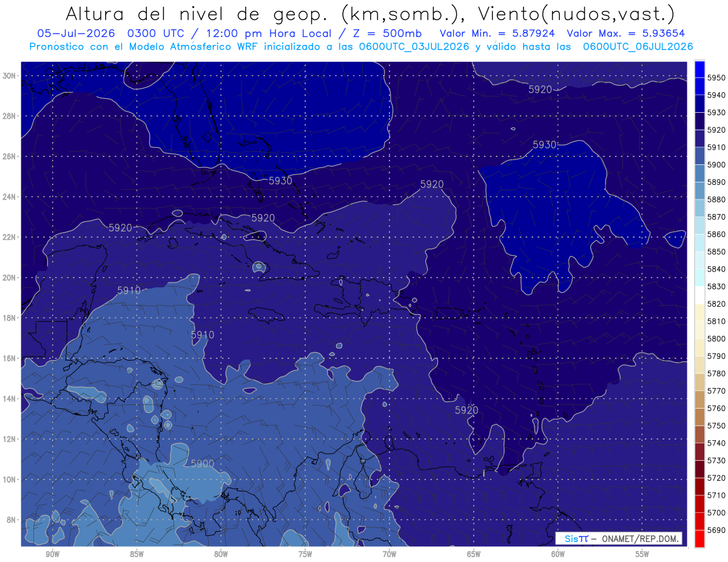Click the 5850 value in the color legend
Screen dimensions: 728x562
716,252
